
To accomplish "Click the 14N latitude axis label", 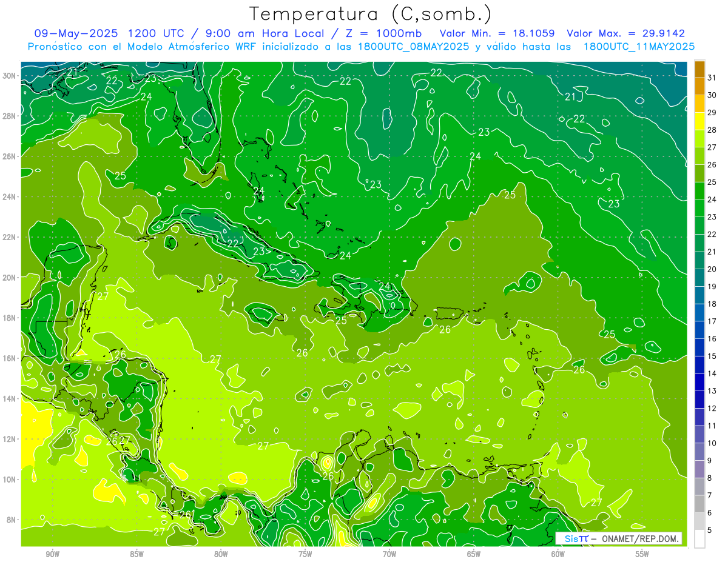I will click(x=10, y=399).
